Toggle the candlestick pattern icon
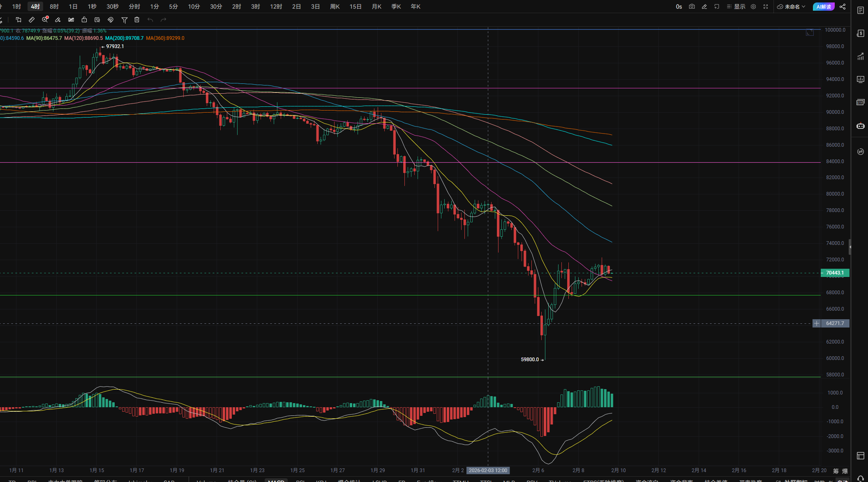 pyautogui.click(x=71, y=20)
